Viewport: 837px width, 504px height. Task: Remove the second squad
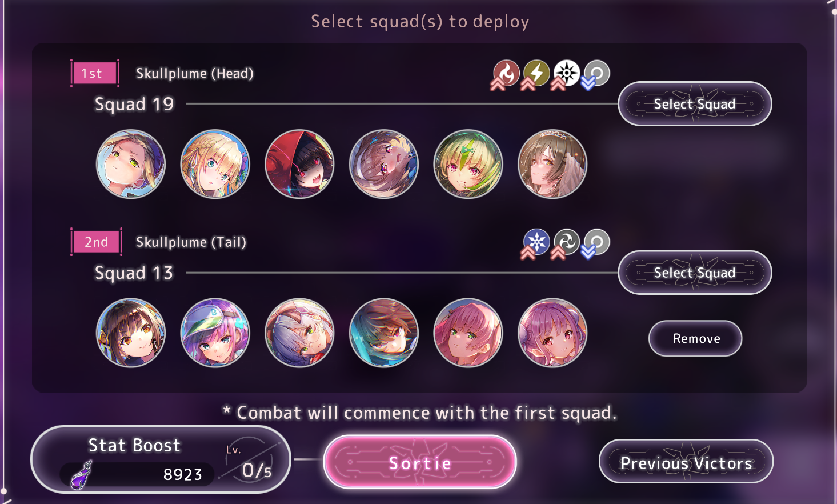pyautogui.click(x=695, y=338)
